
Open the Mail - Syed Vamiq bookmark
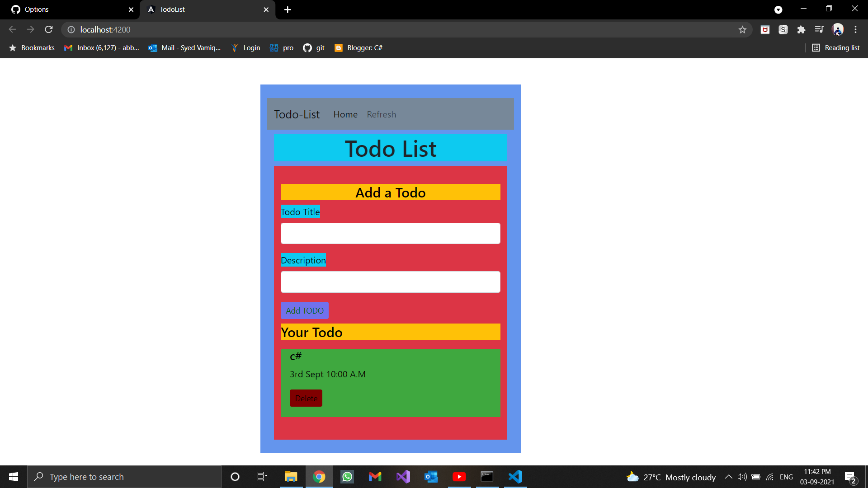tap(184, 48)
